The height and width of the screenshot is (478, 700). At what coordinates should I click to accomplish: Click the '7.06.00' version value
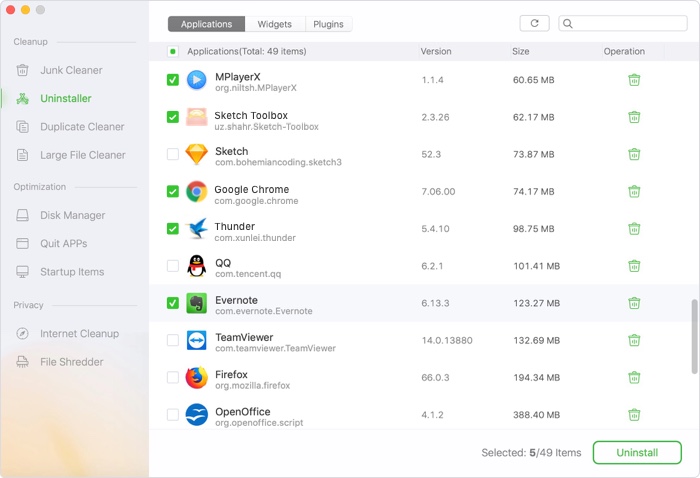coord(438,192)
